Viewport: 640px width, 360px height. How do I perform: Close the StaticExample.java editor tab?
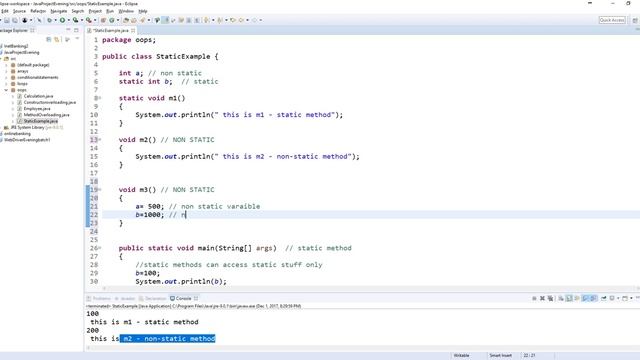[133, 31]
